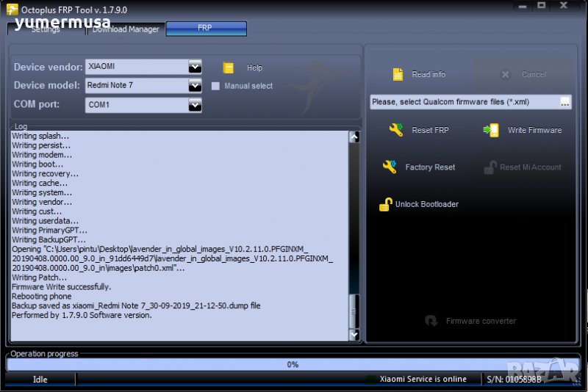
Task: Click the Qualcomm firmware file path field
Action: point(463,102)
